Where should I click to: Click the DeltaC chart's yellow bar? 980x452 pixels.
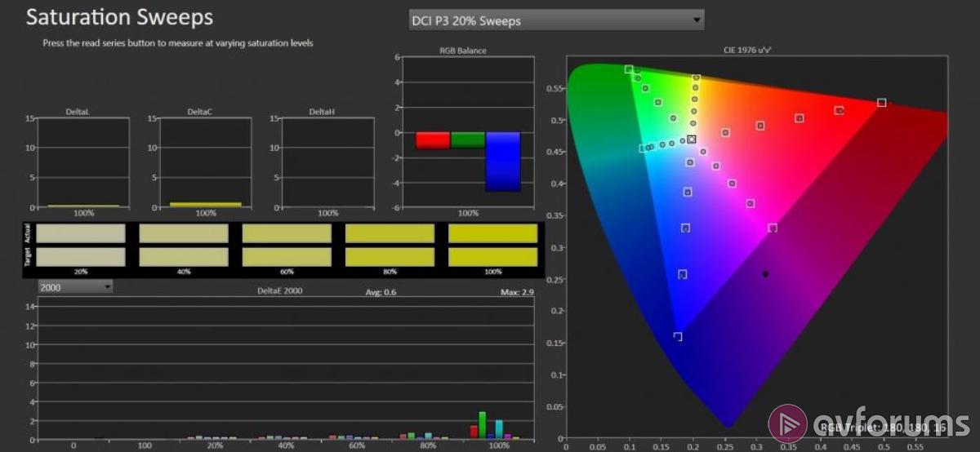pyautogui.click(x=206, y=204)
